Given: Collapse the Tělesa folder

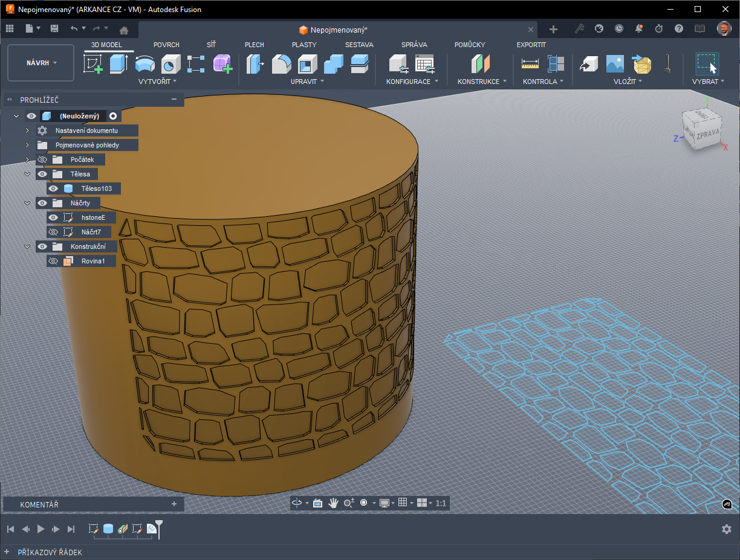Looking at the screenshot, I should [x=27, y=174].
